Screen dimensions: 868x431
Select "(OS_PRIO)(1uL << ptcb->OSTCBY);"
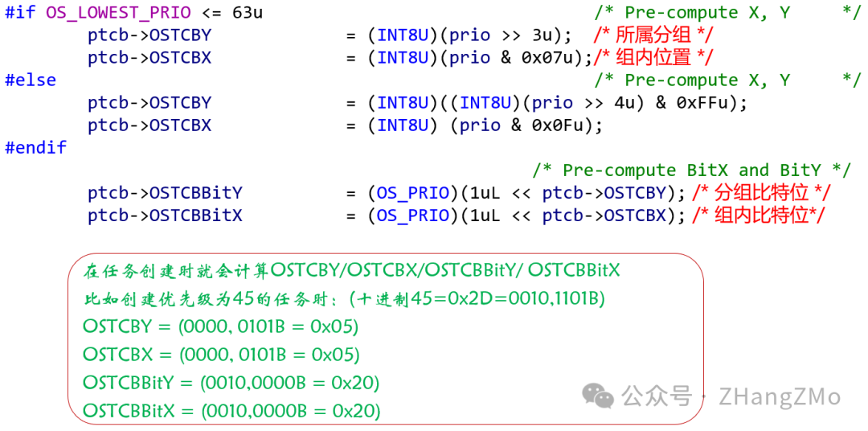coord(526,193)
